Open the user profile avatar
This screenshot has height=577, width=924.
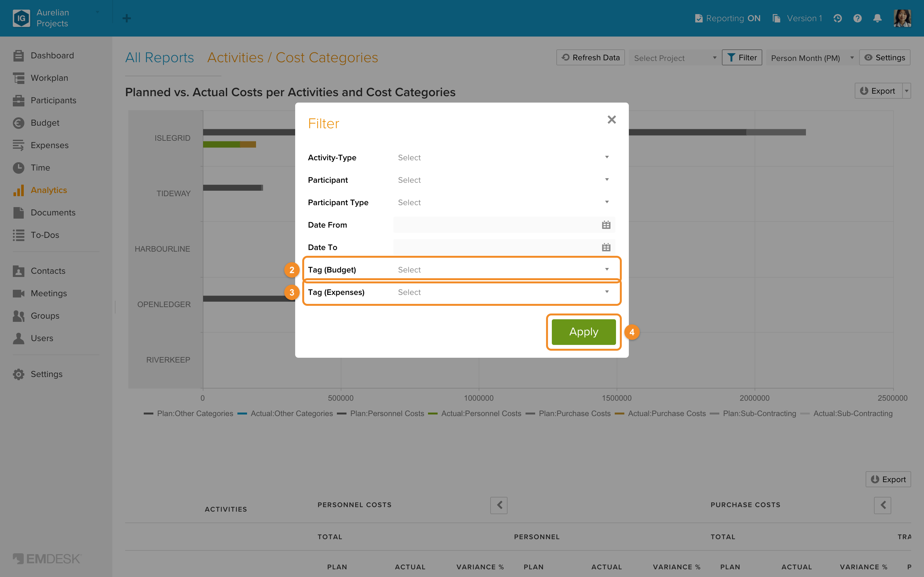[902, 18]
